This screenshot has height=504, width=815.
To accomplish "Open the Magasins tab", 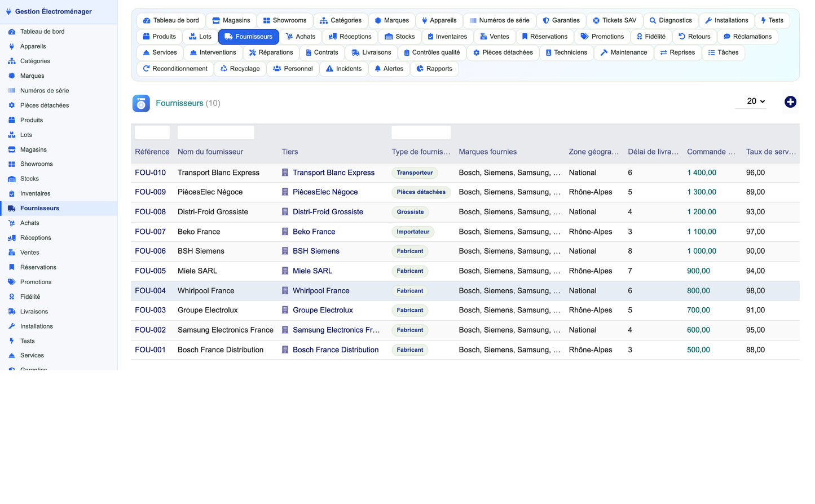I will click(x=231, y=20).
